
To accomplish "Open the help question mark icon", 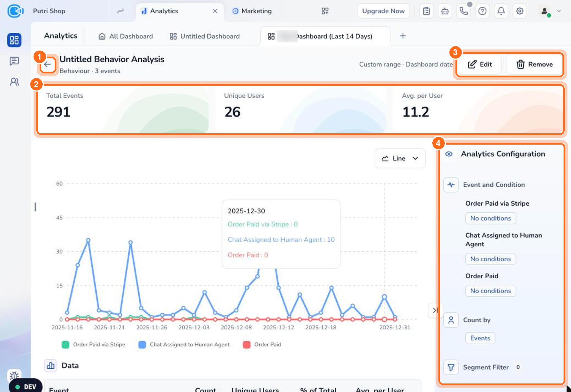I will point(482,11).
